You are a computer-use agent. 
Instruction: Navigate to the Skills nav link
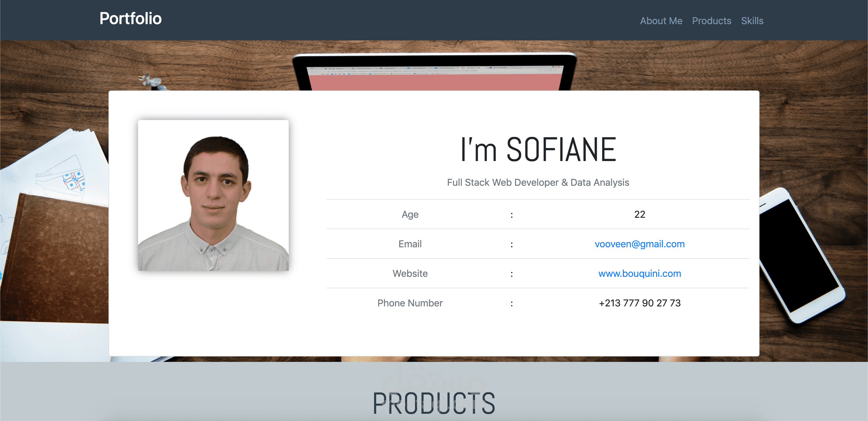(x=752, y=21)
